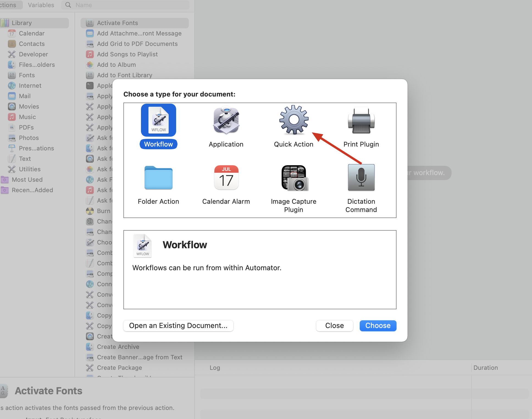Select the Create Archive action

point(118,347)
